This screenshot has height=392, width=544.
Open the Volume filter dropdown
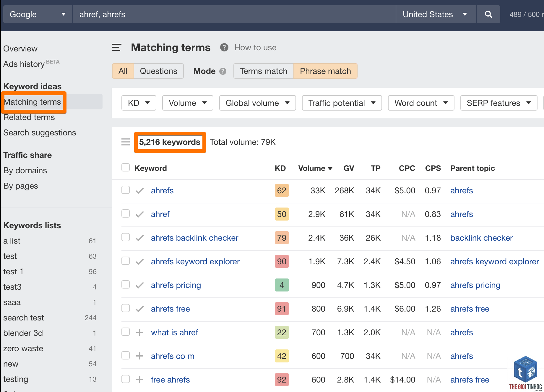click(188, 103)
